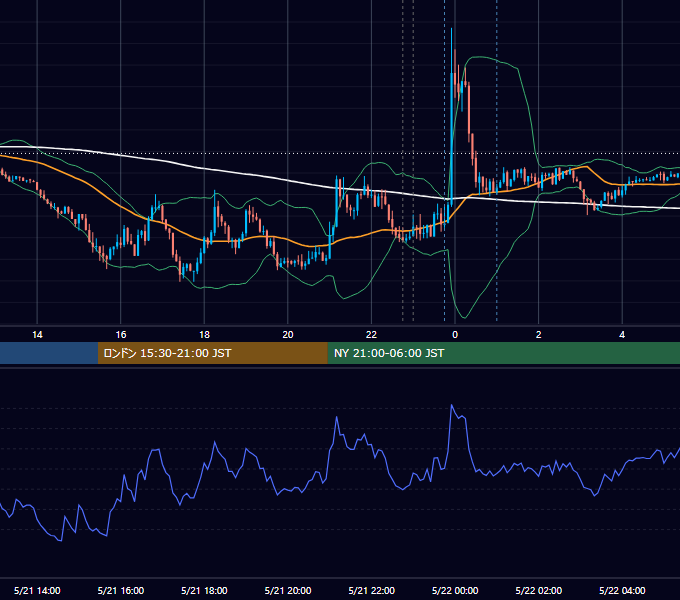The image size is (680, 600).
Task: Select the 5/21 16:00 time label
Action: click(x=121, y=590)
